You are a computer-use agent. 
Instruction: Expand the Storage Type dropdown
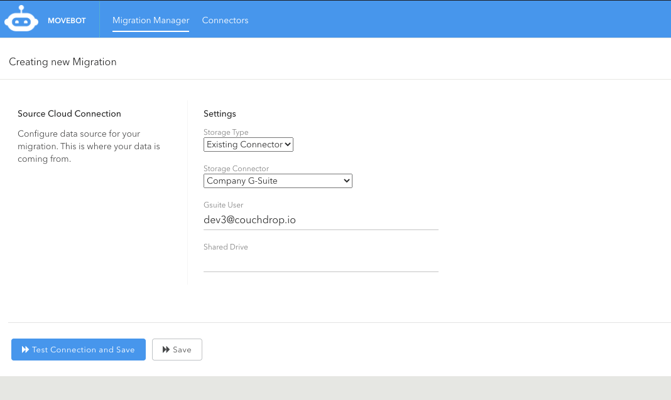(248, 145)
